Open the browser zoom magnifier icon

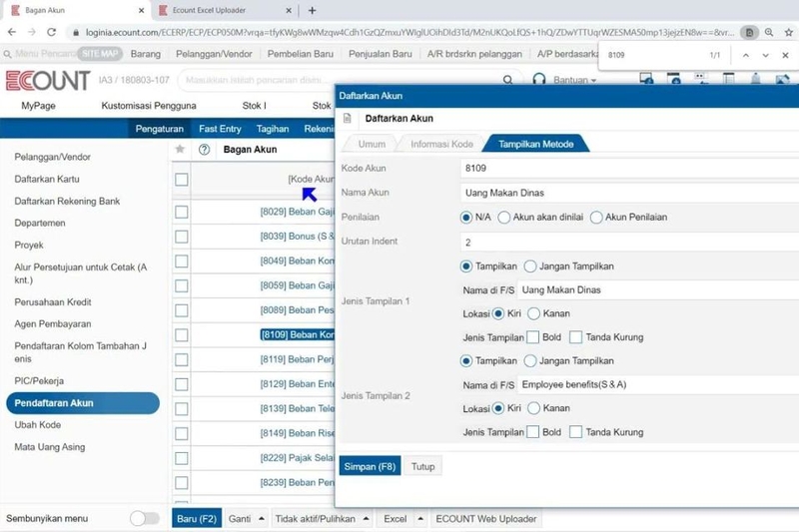769,32
